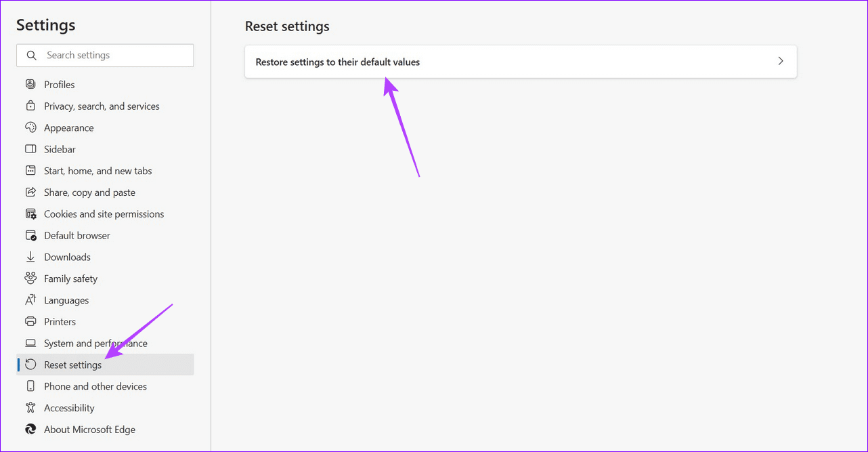Open the Downloads icon in the sidebar
The height and width of the screenshot is (452, 868).
click(30, 257)
